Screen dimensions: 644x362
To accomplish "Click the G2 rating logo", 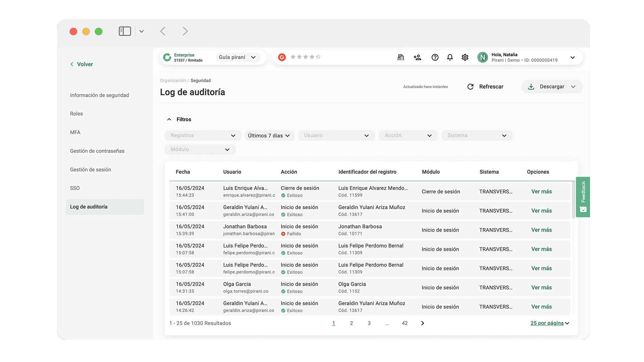I will 282,57.
